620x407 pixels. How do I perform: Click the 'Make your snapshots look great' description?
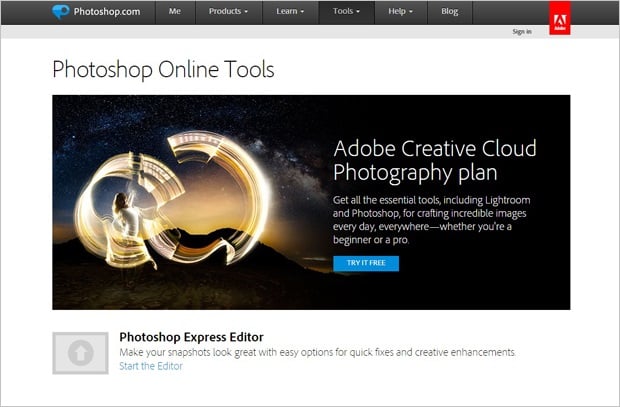[318, 352]
